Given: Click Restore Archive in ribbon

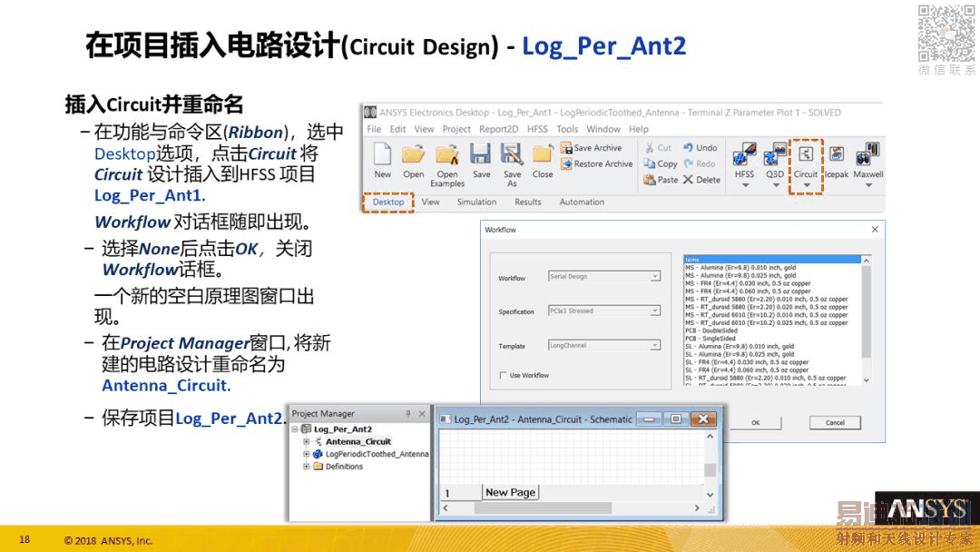Looking at the screenshot, I should coord(597,163).
